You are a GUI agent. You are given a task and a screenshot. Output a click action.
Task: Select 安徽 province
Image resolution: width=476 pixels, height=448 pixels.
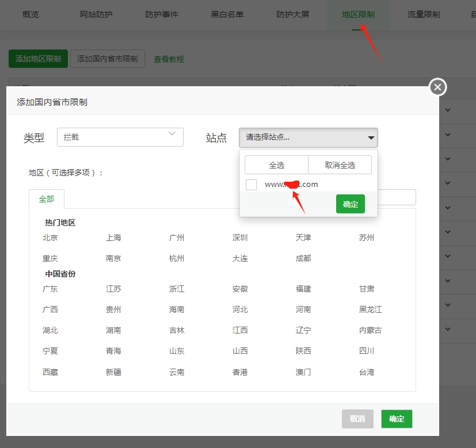240,289
